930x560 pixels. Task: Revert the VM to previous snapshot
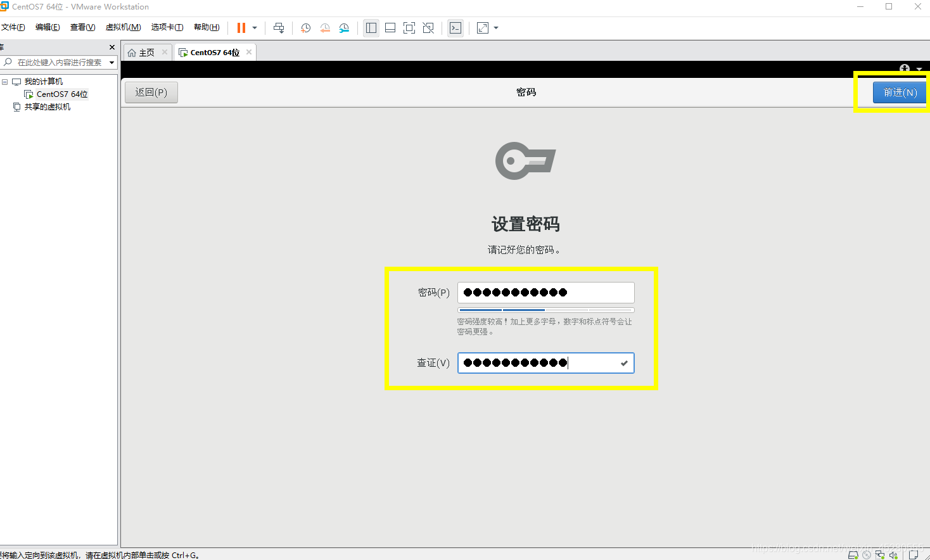(x=325, y=28)
